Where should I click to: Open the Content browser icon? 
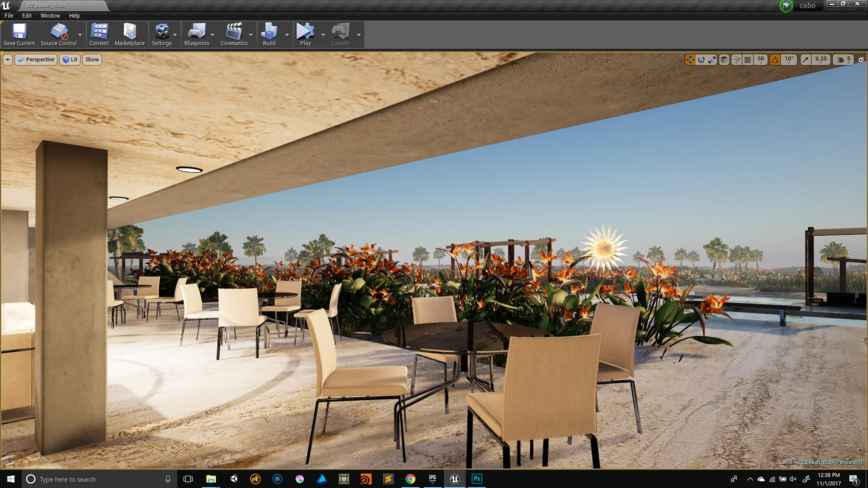pos(99,34)
